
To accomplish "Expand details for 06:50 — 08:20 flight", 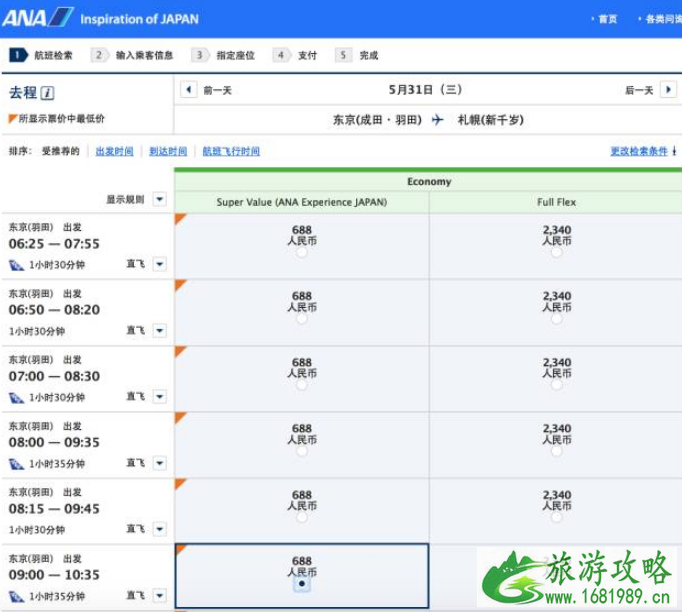I will 160,331.
